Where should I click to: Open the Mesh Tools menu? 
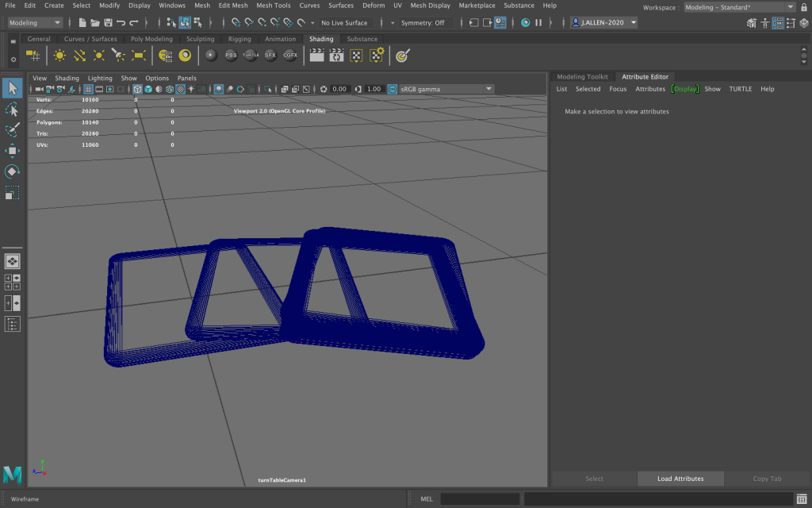(x=273, y=6)
